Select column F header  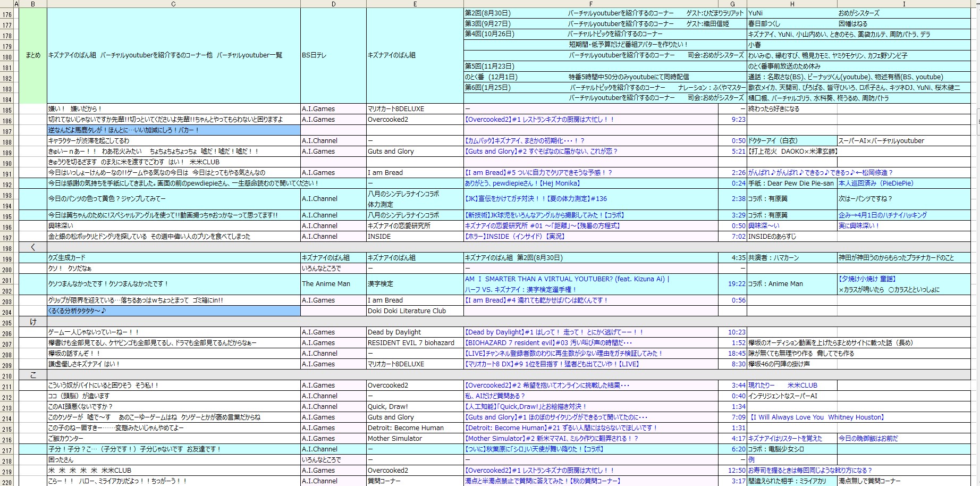pos(591,4)
